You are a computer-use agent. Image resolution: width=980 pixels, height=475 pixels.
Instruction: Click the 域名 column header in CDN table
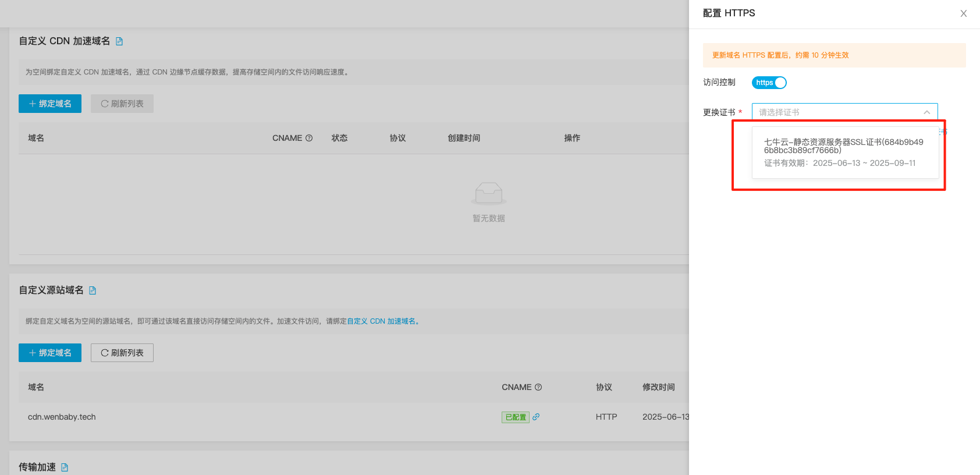(x=36, y=138)
